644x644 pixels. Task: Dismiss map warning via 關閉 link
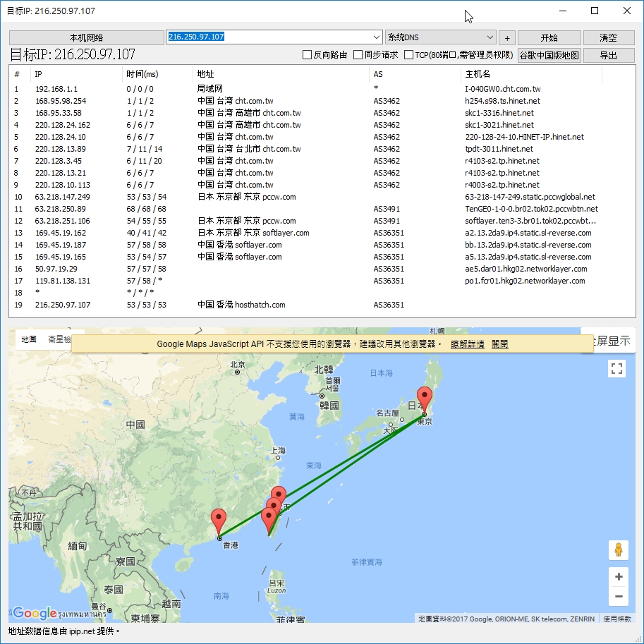(x=499, y=344)
